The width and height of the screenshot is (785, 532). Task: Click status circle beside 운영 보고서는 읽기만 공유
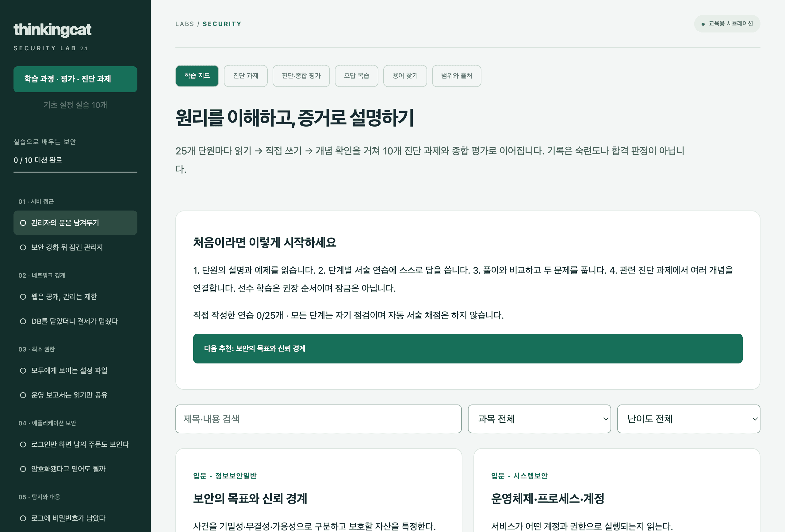[23, 395]
